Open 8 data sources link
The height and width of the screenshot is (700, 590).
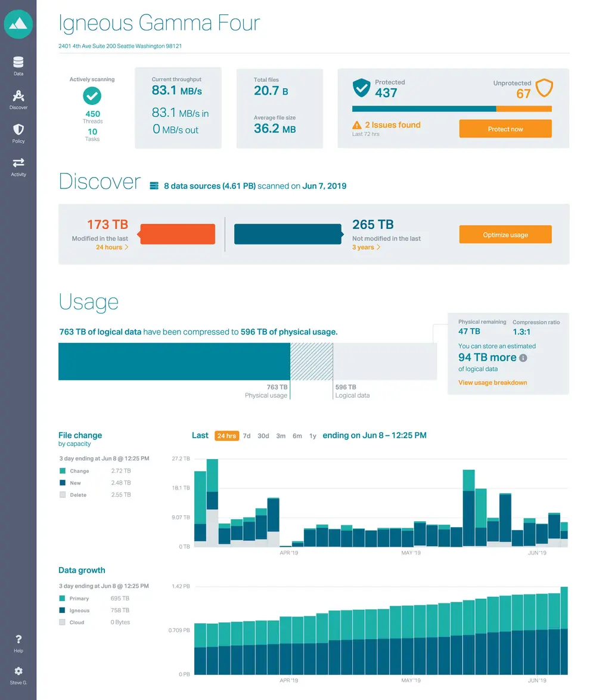(x=210, y=185)
